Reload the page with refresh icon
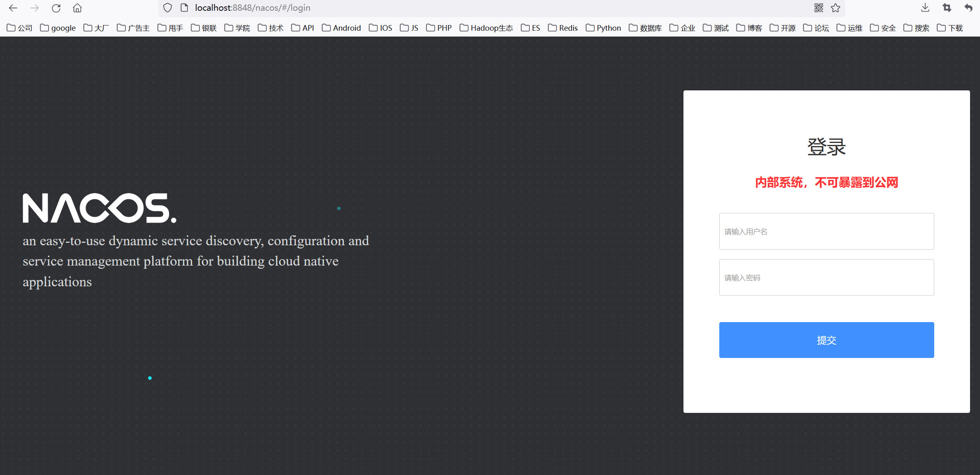 [56, 8]
